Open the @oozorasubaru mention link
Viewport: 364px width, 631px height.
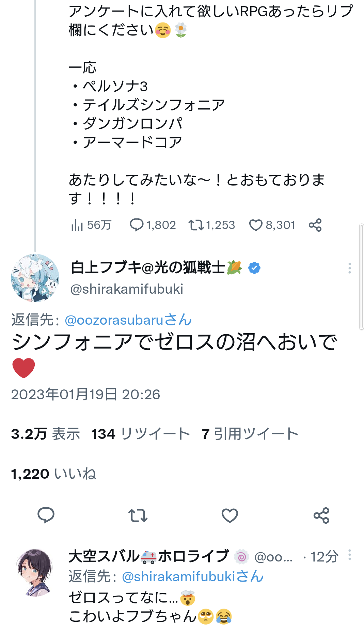pyautogui.click(x=128, y=320)
